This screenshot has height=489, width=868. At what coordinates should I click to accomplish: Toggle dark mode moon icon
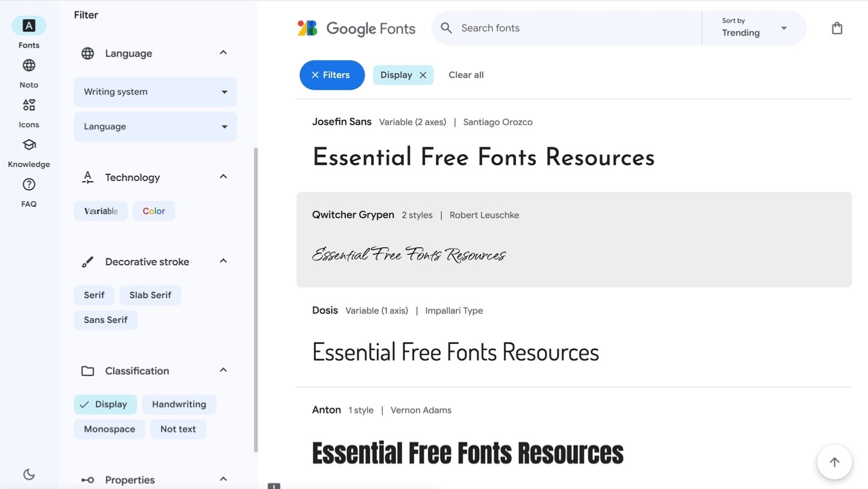coord(28,474)
